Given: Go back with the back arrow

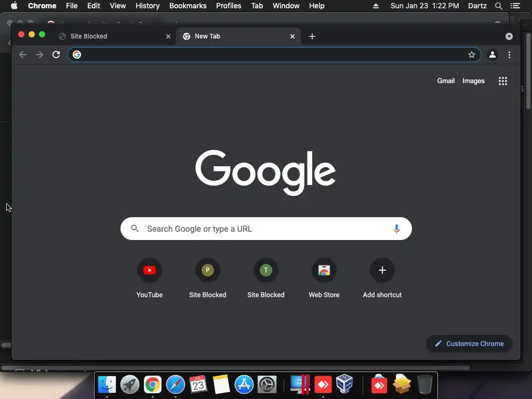Looking at the screenshot, I should pyautogui.click(x=23, y=55).
